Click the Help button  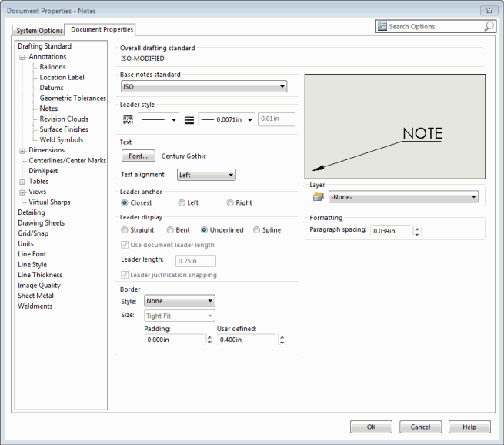pos(469,427)
